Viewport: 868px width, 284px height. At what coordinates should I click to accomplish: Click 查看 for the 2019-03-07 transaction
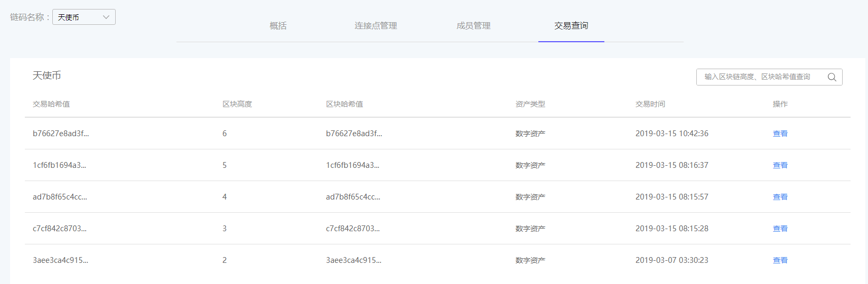pos(780,260)
